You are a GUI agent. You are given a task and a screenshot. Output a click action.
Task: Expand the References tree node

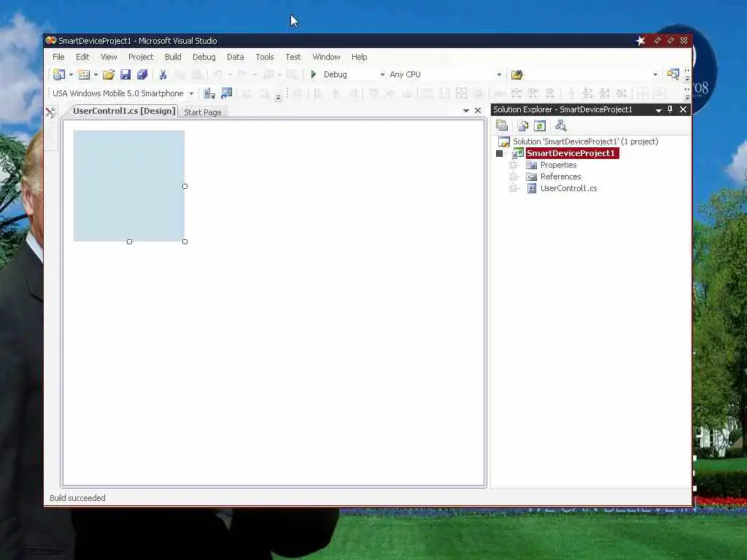coord(513,176)
